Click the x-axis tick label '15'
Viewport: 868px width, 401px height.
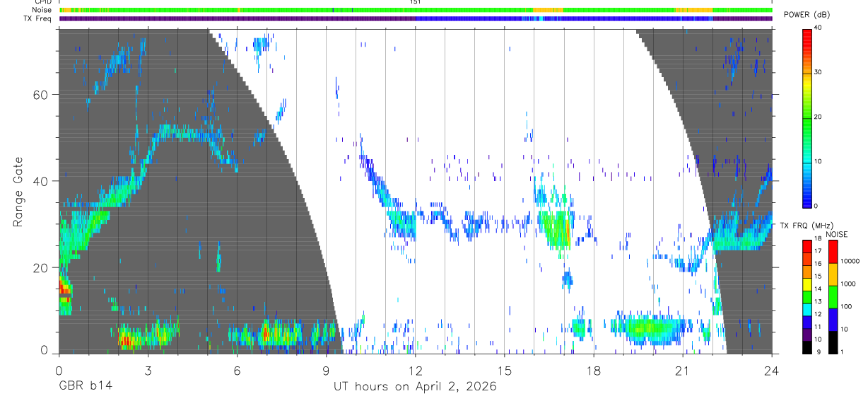(x=504, y=370)
